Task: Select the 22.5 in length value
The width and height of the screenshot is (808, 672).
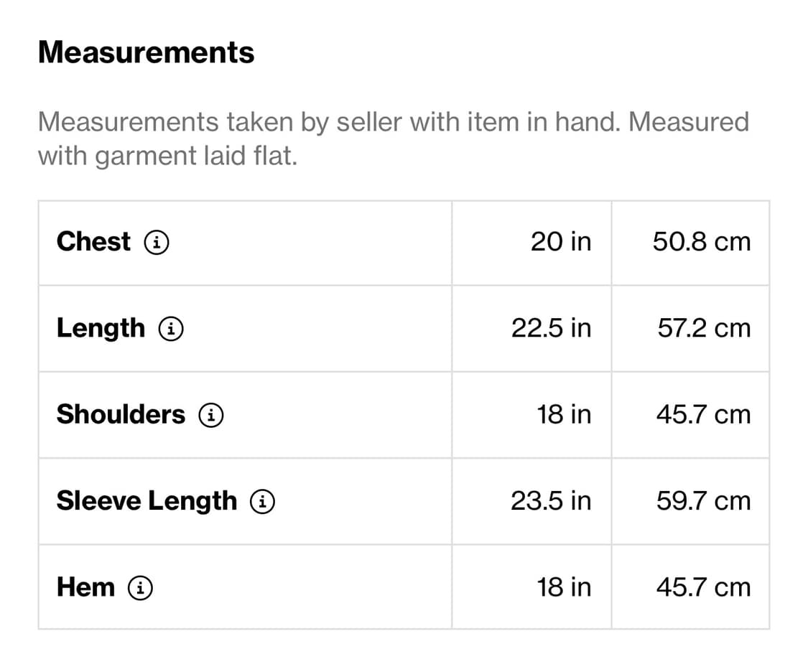Action: (x=551, y=328)
